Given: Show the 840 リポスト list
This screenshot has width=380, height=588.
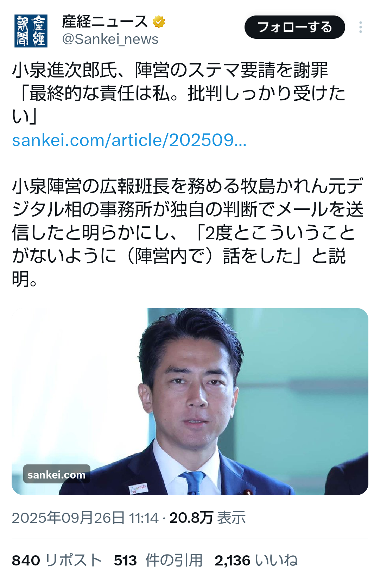Looking at the screenshot, I should (x=57, y=560).
